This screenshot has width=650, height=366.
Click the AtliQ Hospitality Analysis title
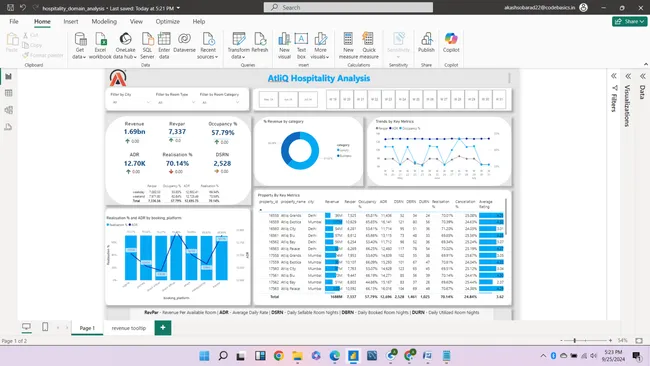click(x=319, y=78)
